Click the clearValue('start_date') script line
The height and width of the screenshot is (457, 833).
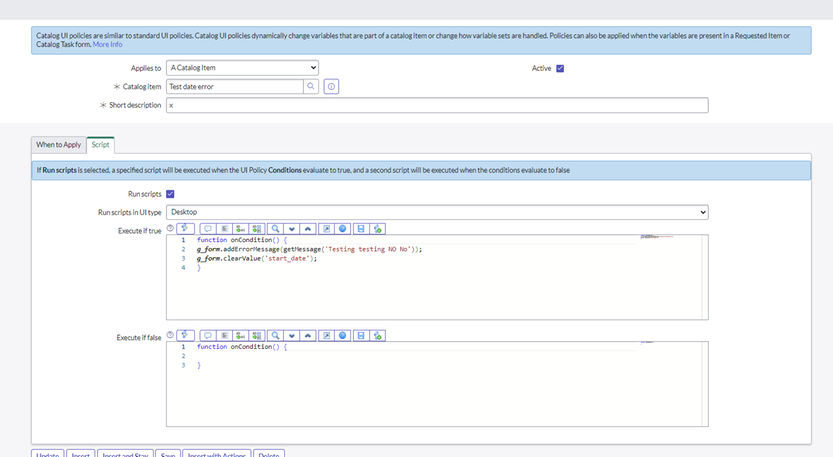pyautogui.click(x=257, y=259)
